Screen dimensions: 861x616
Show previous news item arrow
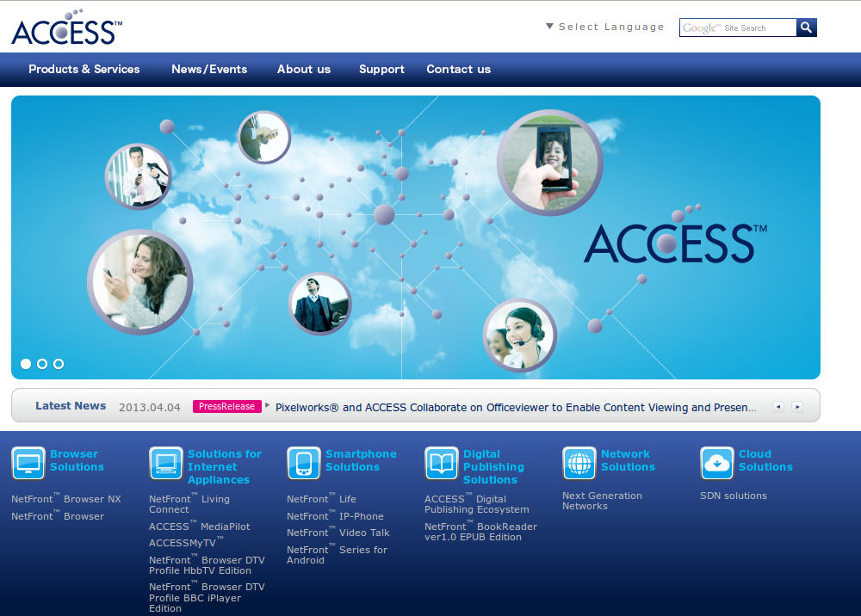point(778,406)
